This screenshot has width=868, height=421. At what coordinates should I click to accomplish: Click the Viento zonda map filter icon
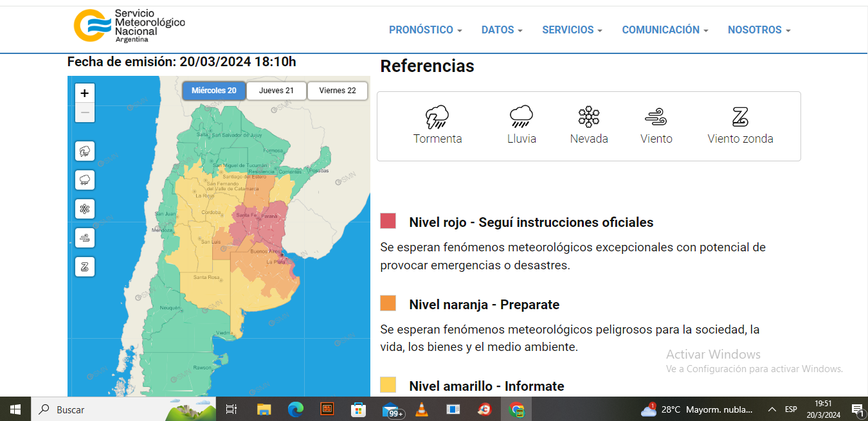tap(85, 266)
